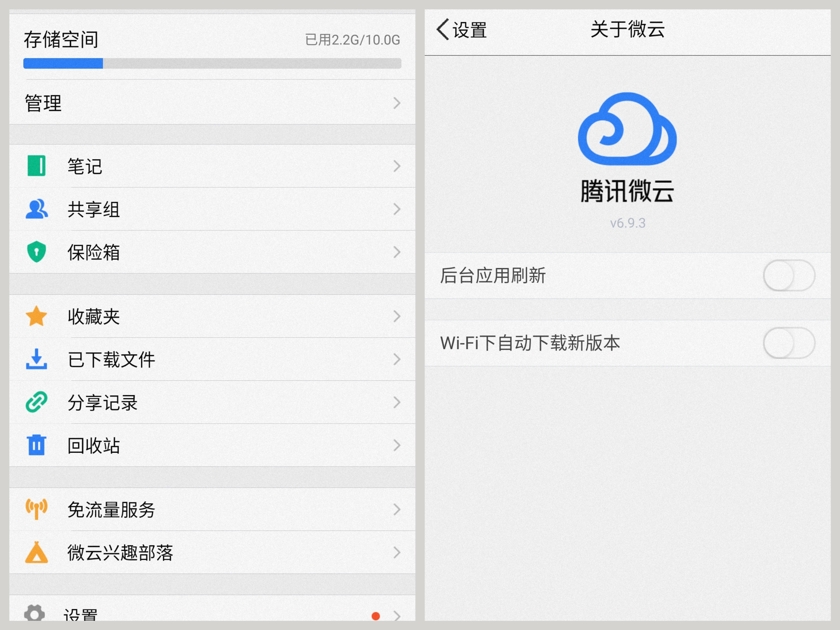Click the 后台应用刷新 label text
Image resolution: width=840 pixels, height=630 pixels.
tap(493, 275)
